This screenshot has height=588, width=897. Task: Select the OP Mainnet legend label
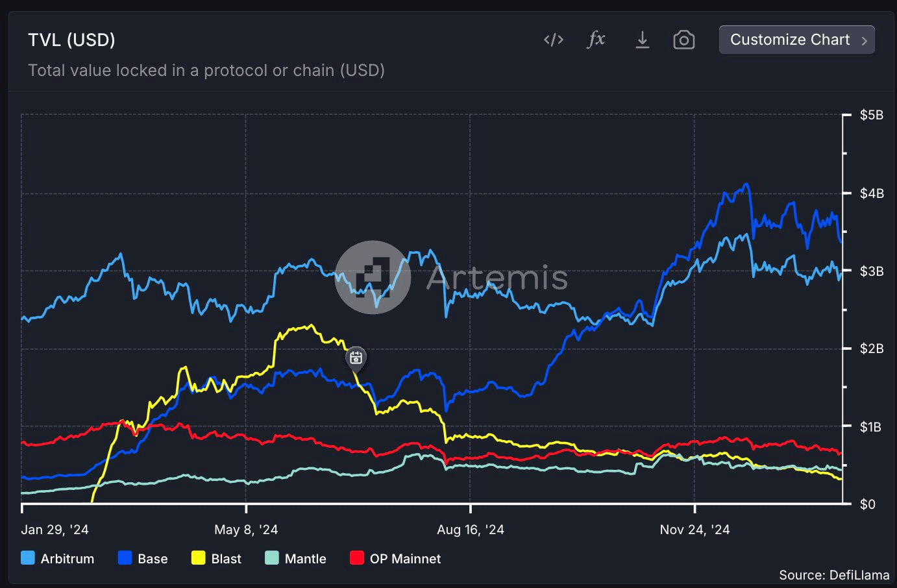(x=405, y=559)
